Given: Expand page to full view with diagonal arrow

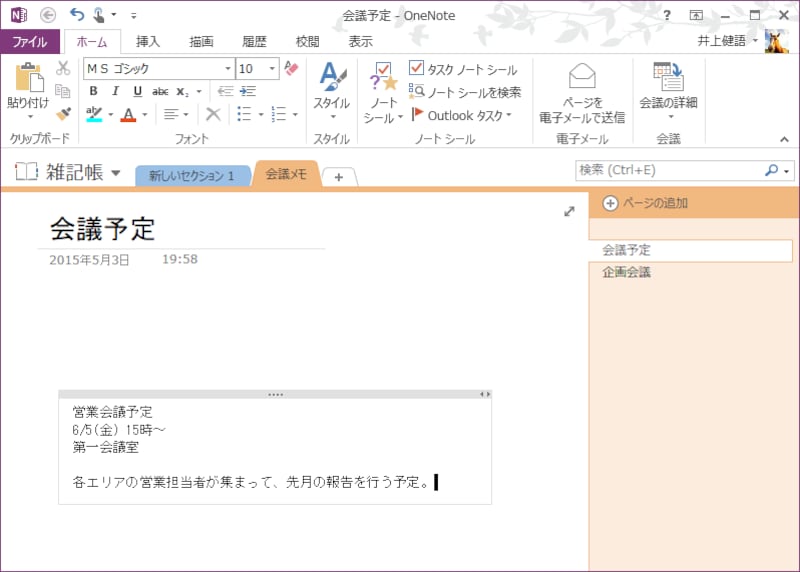Looking at the screenshot, I should coord(569,211).
